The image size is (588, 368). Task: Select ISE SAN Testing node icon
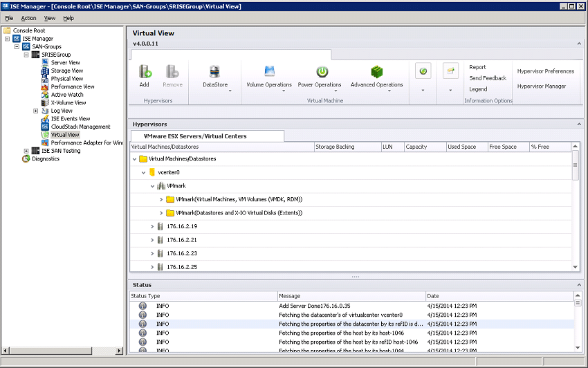[35, 151]
